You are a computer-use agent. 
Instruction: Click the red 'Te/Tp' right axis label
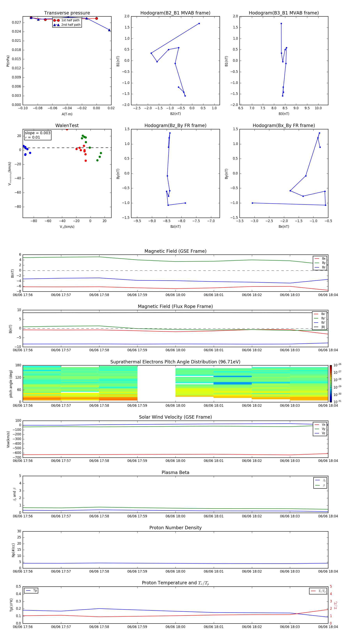[x=336, y=605]
